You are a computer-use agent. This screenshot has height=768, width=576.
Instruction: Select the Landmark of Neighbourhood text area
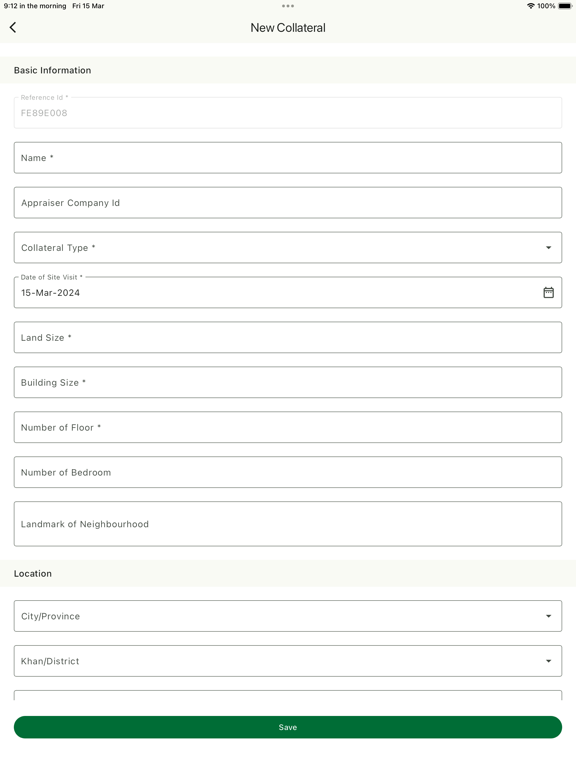click(x=288, y=524)
